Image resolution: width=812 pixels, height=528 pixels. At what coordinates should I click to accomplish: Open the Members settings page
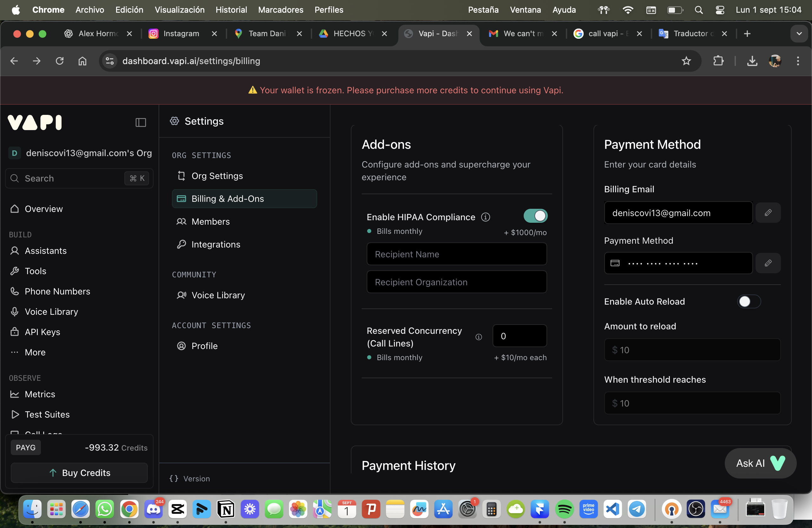(211, 221)
